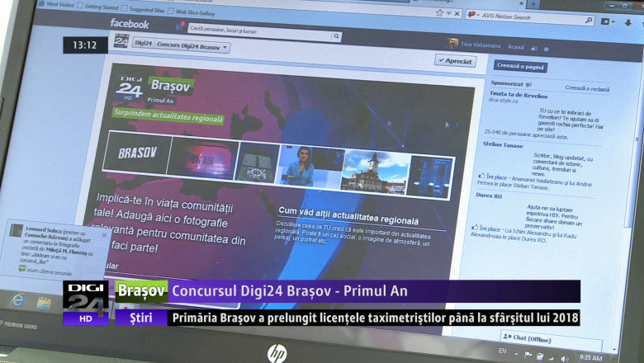Go to Acasă home link
644x363 pixels.
click(x=516, y=47)
